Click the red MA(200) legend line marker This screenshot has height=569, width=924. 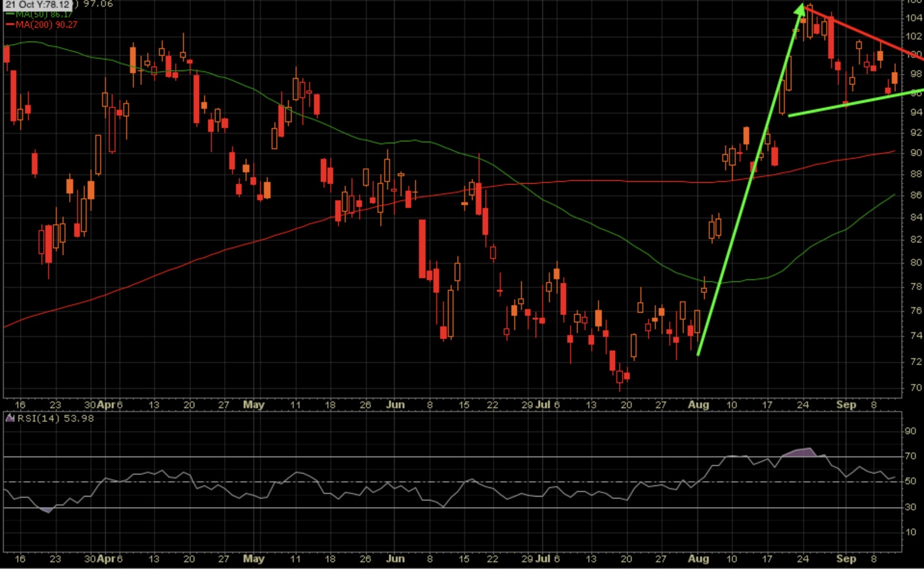[x=10, y=25]
